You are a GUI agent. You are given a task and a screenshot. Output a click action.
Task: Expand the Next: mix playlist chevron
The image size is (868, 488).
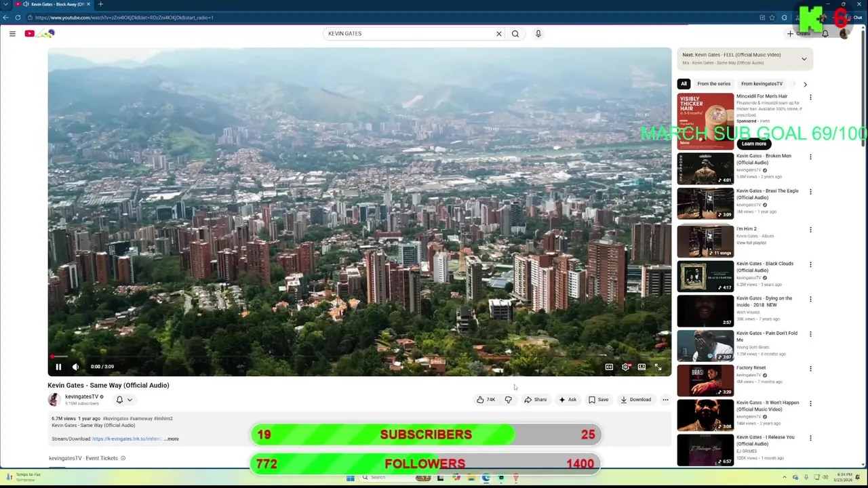tap(804, 59)
